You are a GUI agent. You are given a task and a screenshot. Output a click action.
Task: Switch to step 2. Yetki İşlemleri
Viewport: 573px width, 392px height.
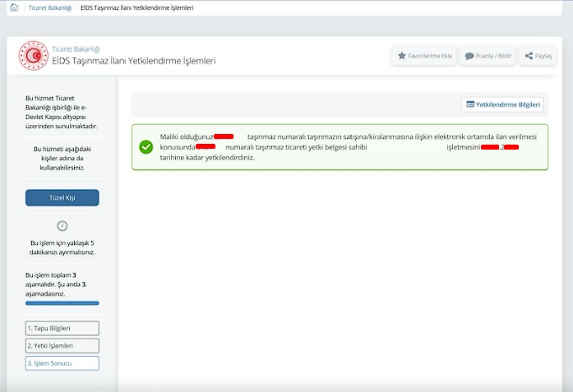point(62,346)
